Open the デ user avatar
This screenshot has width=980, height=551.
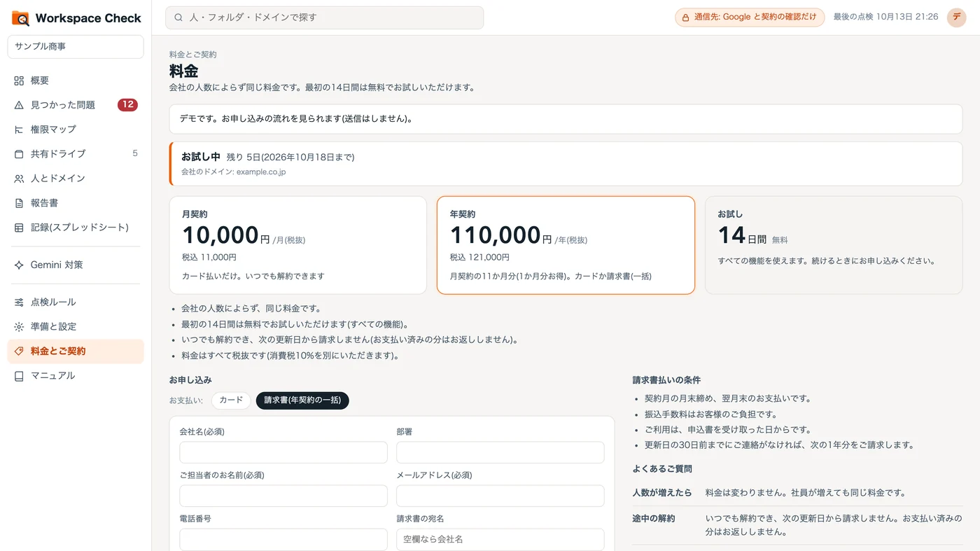pyautogui.click(x=956, y=18)
